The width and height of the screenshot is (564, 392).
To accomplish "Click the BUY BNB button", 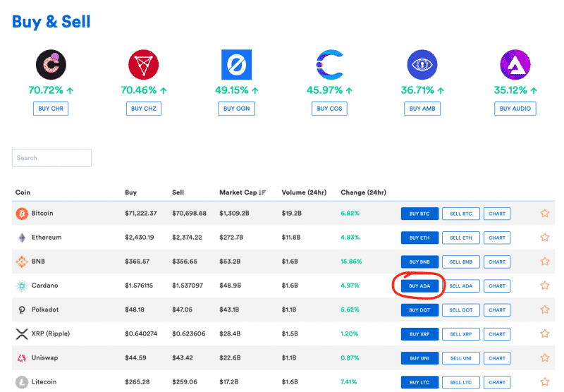I will click(419, 262).
